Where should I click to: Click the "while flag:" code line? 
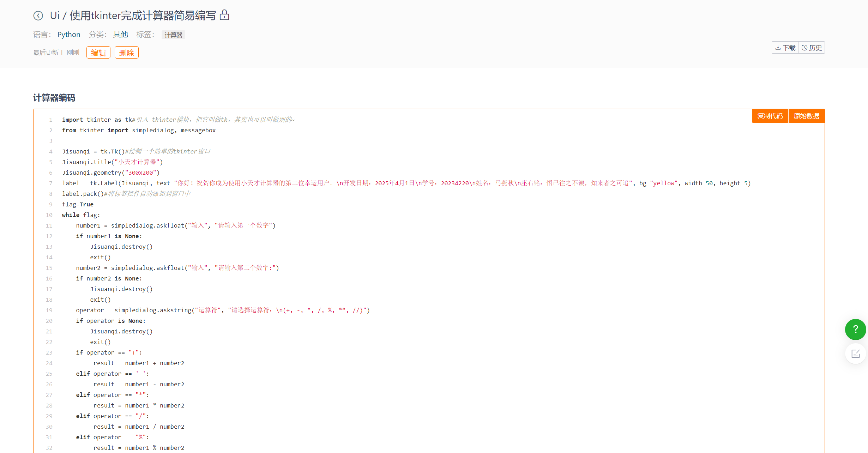[81, 215]
